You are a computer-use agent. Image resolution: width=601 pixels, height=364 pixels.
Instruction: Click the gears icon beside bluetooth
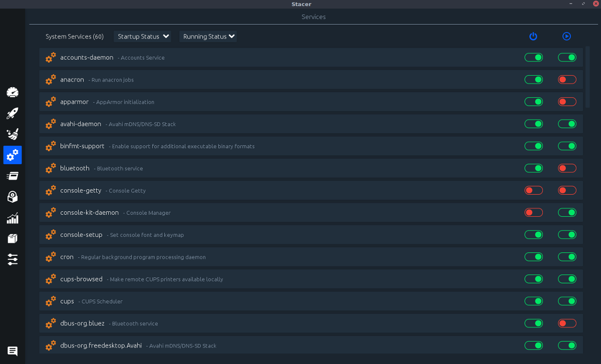point(51,168)
